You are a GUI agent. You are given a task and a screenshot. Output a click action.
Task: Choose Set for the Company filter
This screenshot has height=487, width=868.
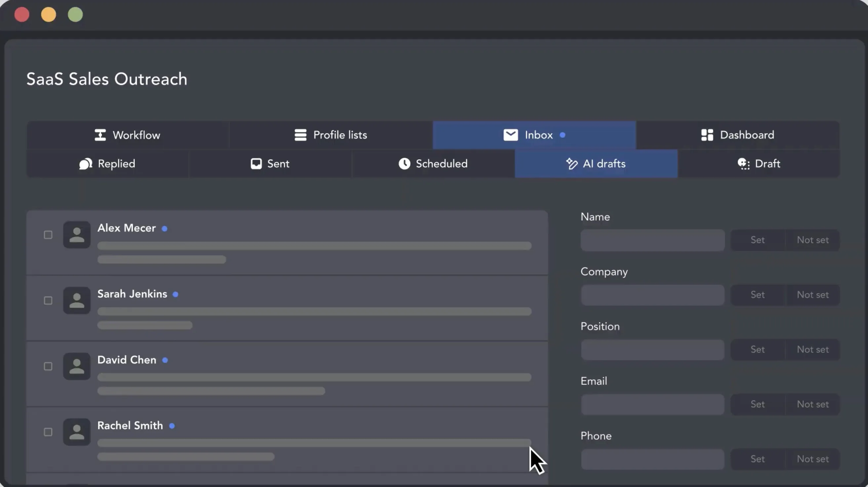pyautogui.click(x=758, y=295)
